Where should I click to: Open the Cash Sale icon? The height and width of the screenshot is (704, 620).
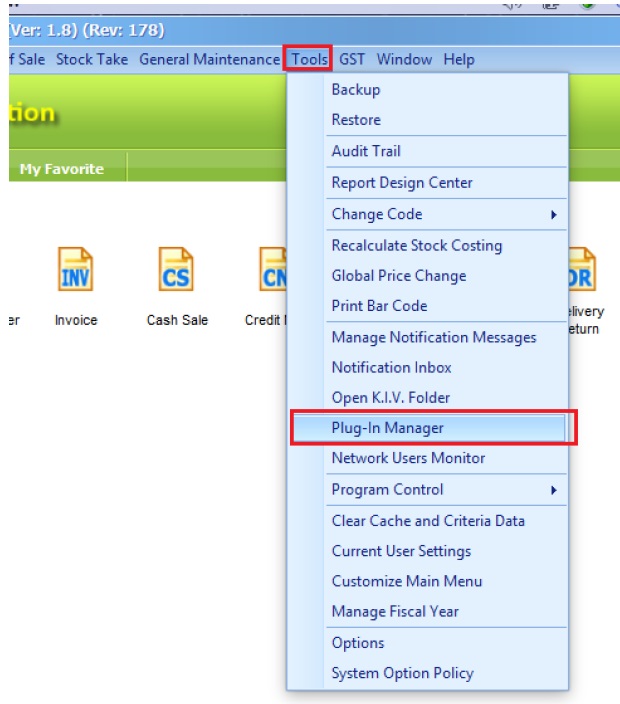175,272
